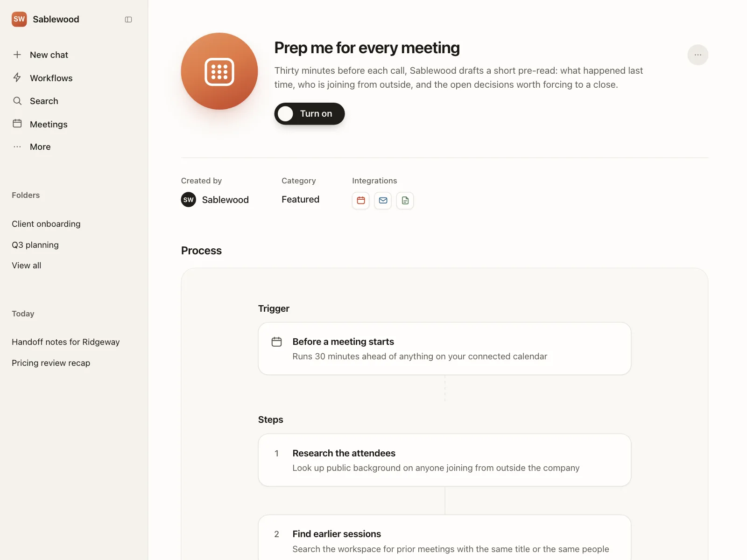This screenshot has width=747, height=560.
Task: Click 'Search the workspace for prior meetings' text
Action: click(451, 549)
